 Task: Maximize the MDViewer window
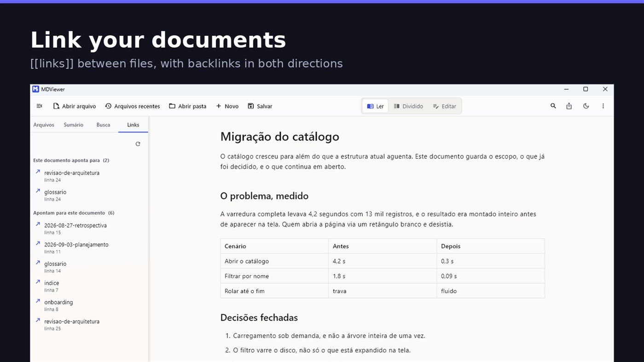pyautogui.click(x=586, y=89)
